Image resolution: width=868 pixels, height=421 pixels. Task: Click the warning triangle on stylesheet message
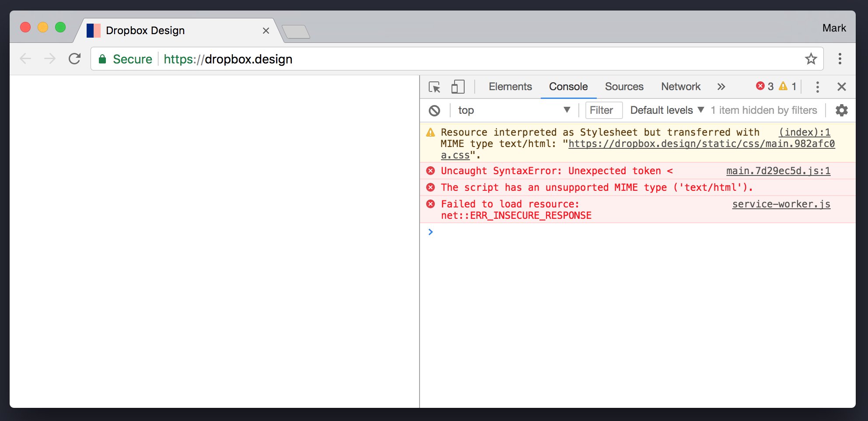click(x=430, y=132)
